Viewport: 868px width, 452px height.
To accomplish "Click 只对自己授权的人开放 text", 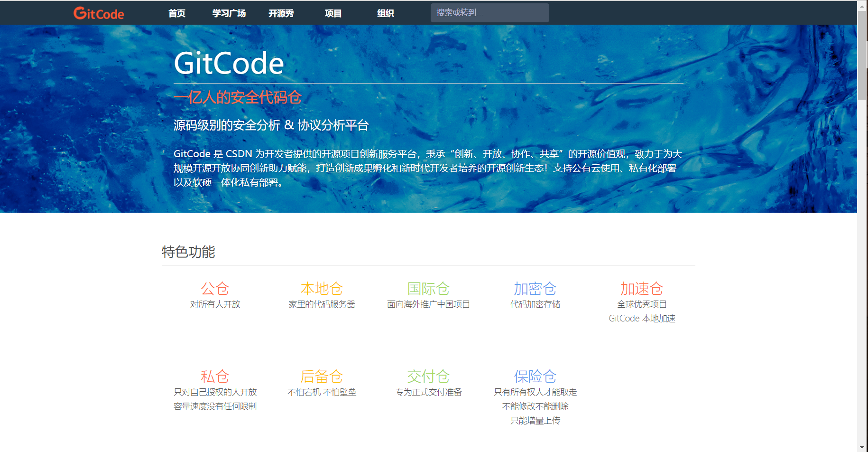I will pos(215,392).
